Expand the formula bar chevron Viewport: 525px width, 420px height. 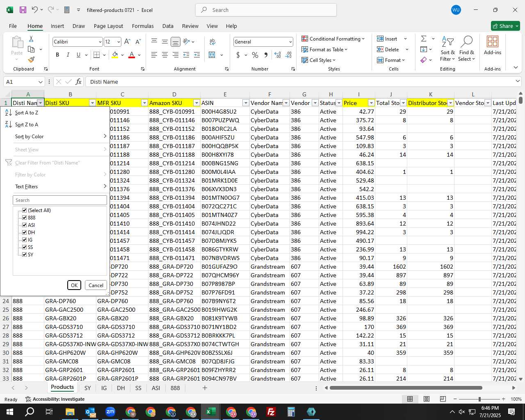coord(518,81)
